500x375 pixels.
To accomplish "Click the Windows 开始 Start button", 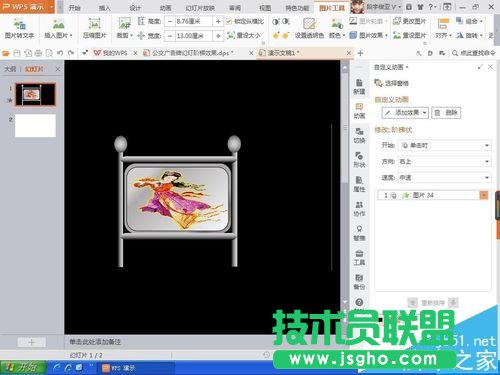I will pyautogui.click(x=23, y=367).
